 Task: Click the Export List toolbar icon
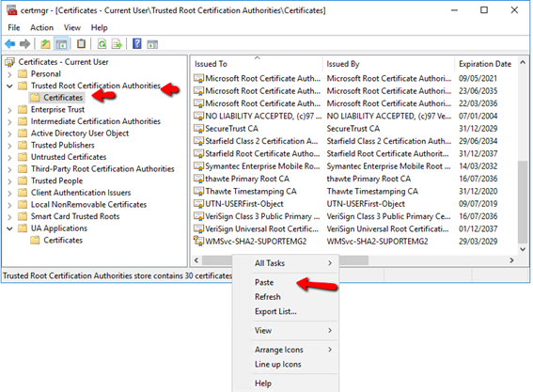117,44
